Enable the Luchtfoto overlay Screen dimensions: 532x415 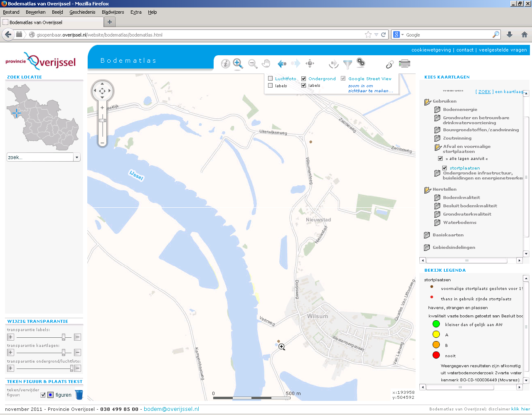click(270, 78)
